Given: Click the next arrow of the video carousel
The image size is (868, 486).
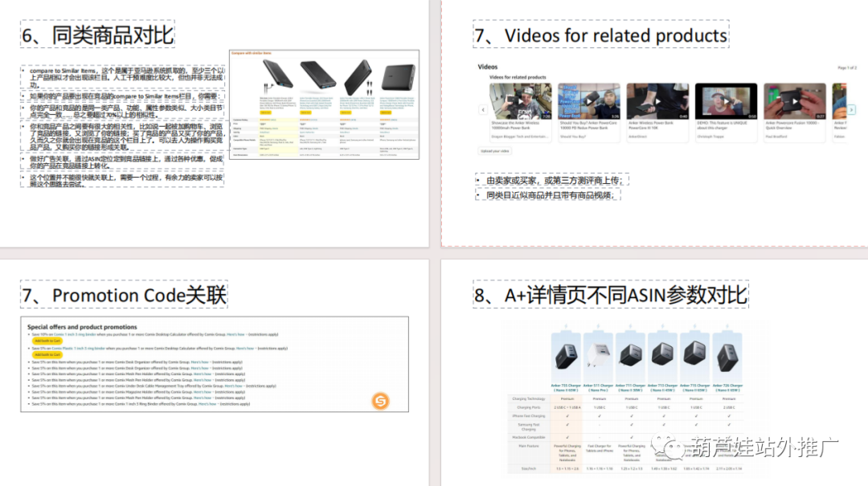Looking at the screenshot, I should coord(851,110).
